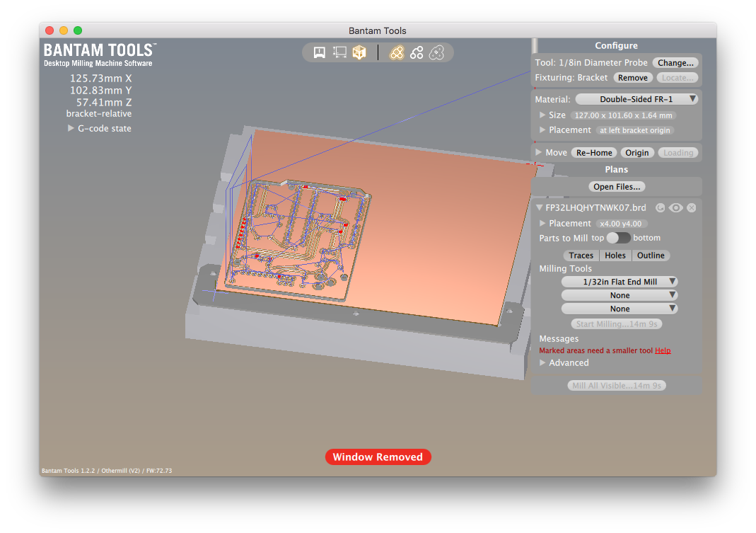The width and height of the screenshot is (756, 533).
Task: Click the Marked areas need a smaller tool message
Action: click(x=596, y=350)
